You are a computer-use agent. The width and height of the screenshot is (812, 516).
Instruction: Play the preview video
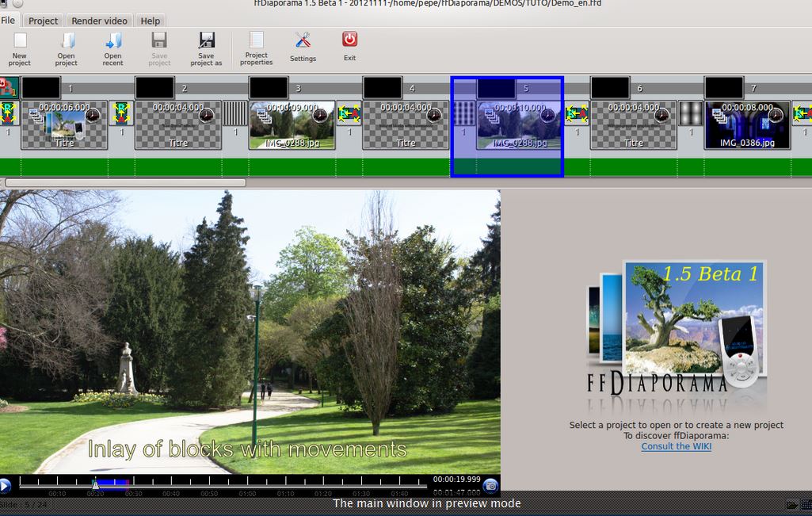pyautogui.click(x=6, y=485)
